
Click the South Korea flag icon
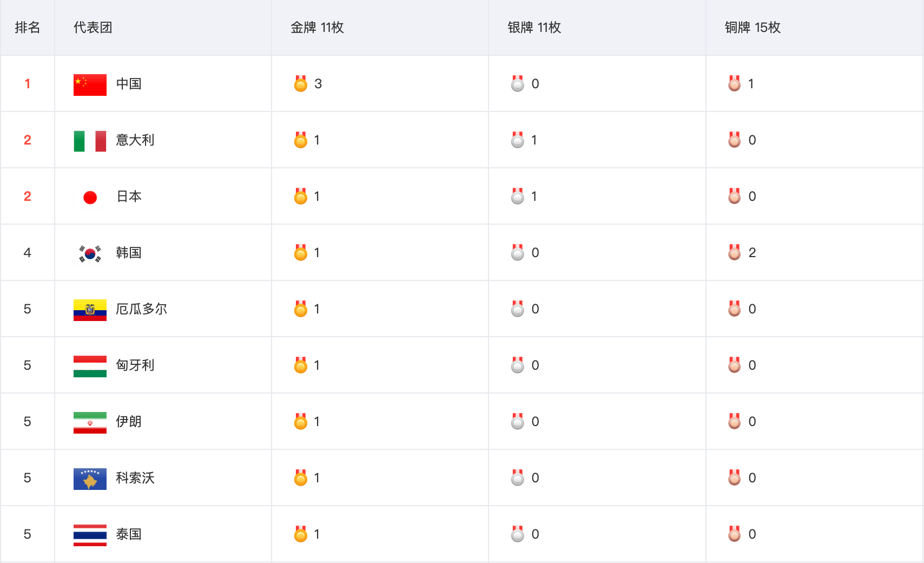(x=90, y=253)
